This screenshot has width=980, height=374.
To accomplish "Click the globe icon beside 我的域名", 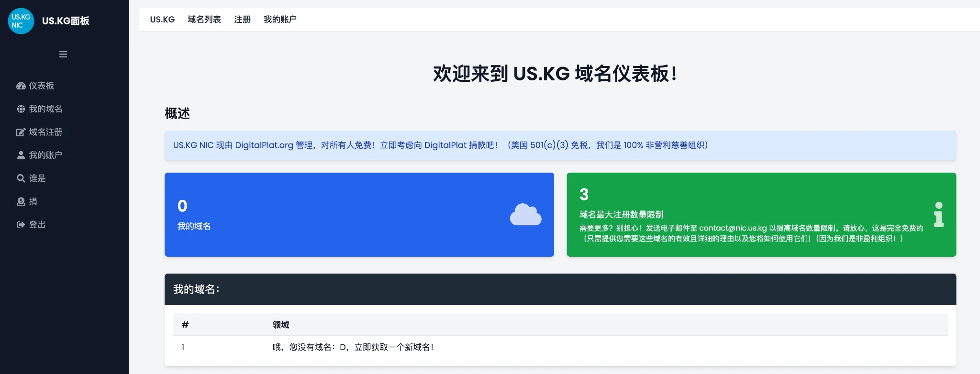I will (21, 109).
